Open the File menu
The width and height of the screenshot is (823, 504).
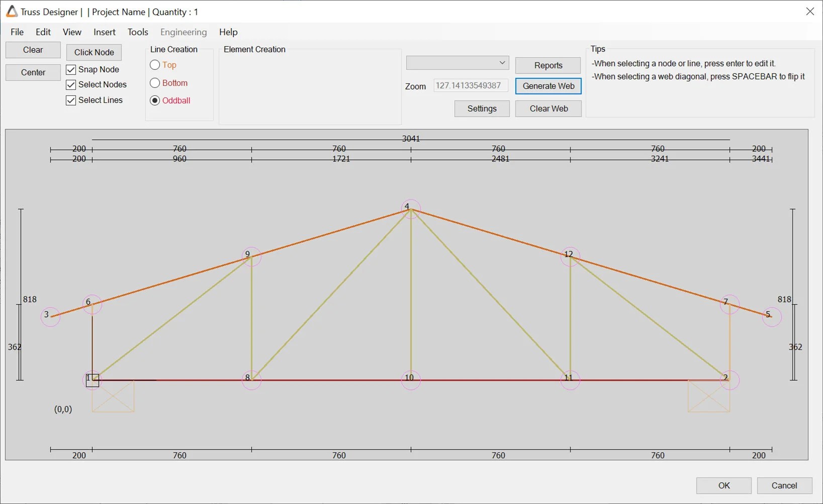17,32
